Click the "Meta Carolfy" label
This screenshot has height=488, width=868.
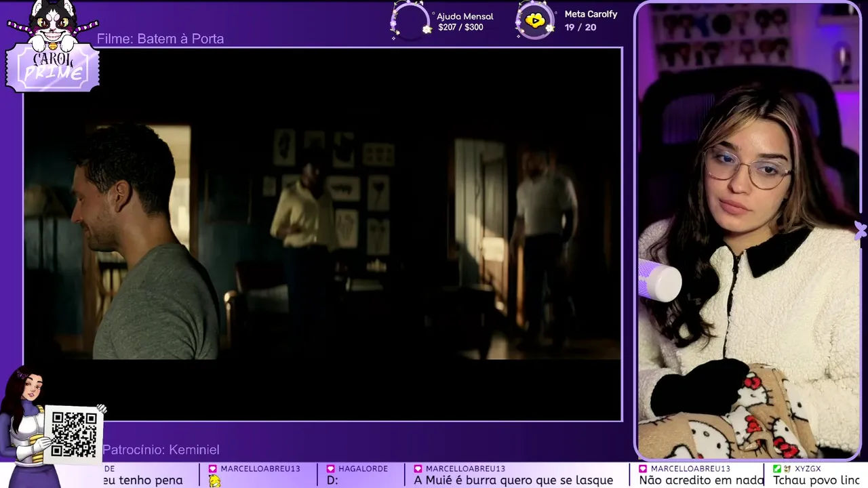(x=591, y=14)
